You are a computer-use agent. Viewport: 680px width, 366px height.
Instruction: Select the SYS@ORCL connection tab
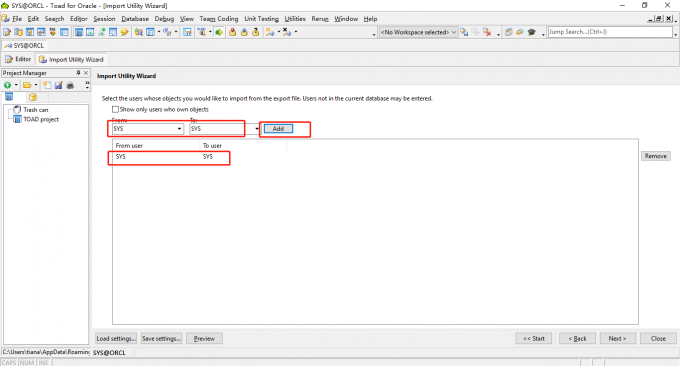24,45
